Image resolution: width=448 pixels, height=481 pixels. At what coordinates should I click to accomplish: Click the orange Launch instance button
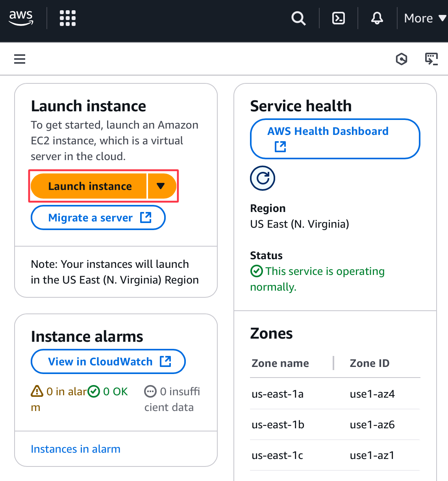[x=89, y=186]
